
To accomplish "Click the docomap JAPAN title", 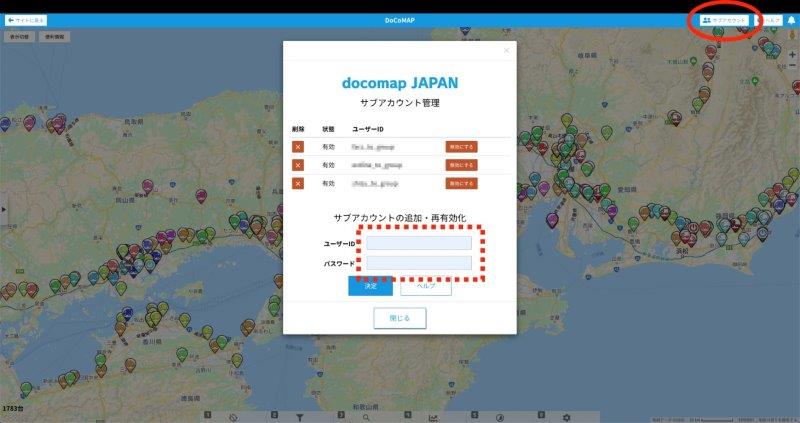I will coord(400,83).
